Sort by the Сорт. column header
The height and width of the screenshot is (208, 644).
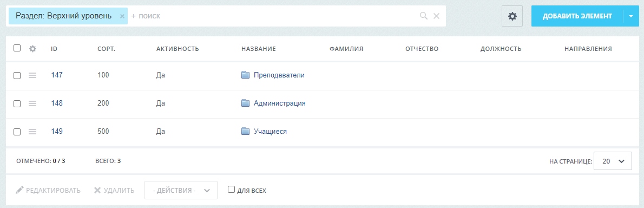[x=107, y=49]
